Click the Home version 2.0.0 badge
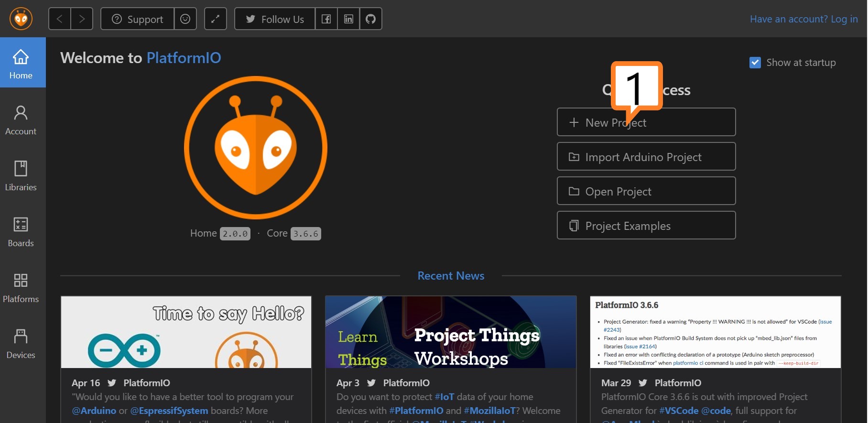Image resolution: width=868 pixels, height=423 pixels. (235, 234)
